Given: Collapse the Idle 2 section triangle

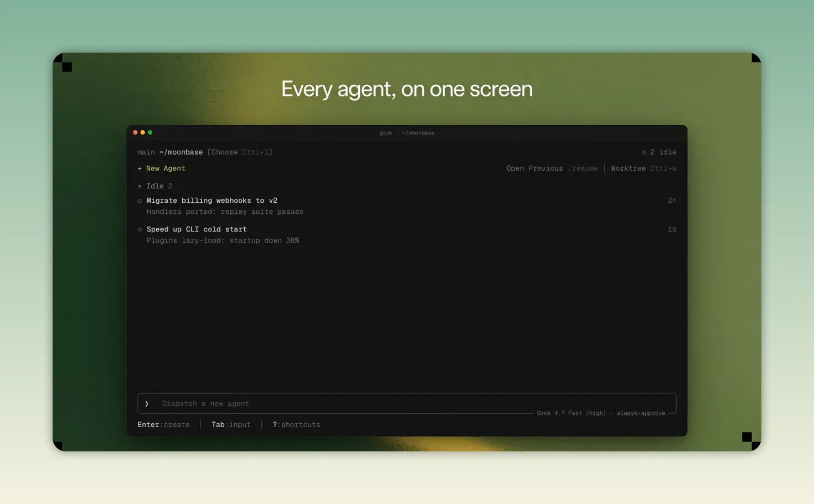Looking at the screenshot, I should [140, 187].
